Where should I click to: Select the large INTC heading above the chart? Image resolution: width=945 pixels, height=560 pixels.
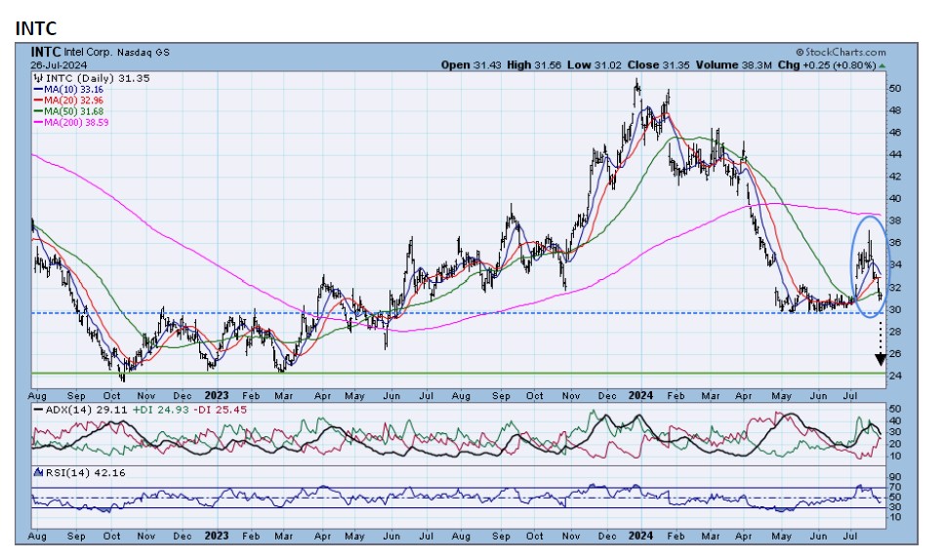tap(36, 27)
